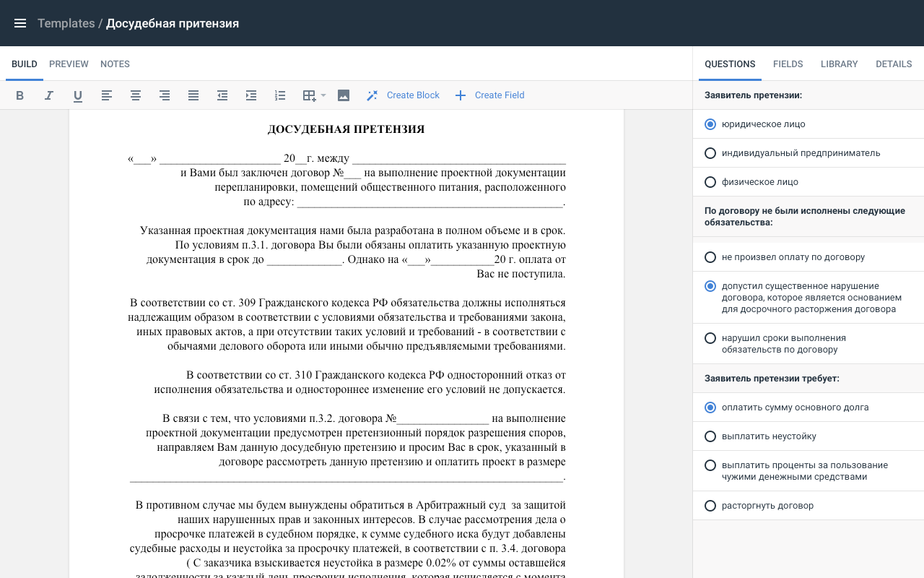This screenshot has width=924, height=578.
Task: Switch to the PREVIEW tab
Action: click(69, 64)
